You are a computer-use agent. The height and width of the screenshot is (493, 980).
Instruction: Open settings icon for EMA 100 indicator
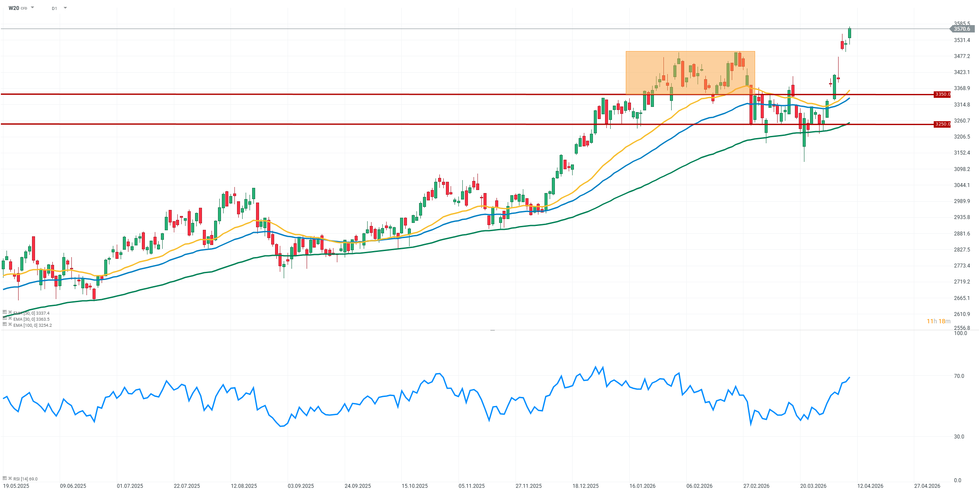tap(5, 324)
